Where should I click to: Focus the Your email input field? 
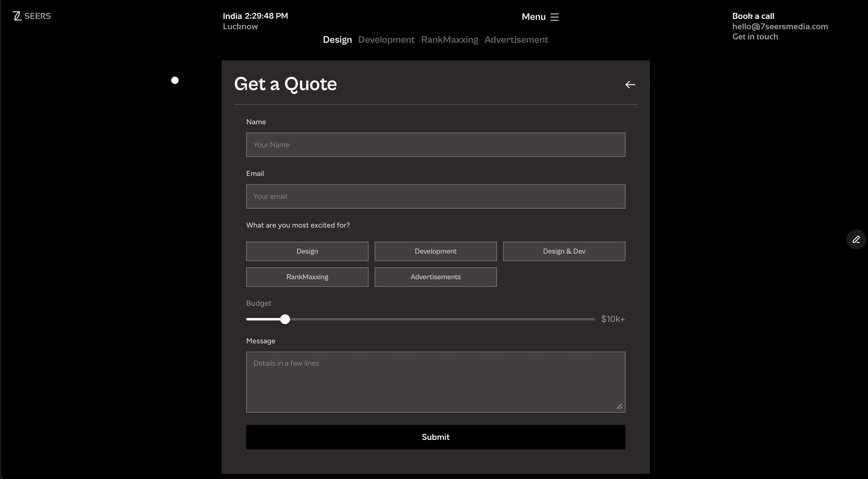point(435,196)
